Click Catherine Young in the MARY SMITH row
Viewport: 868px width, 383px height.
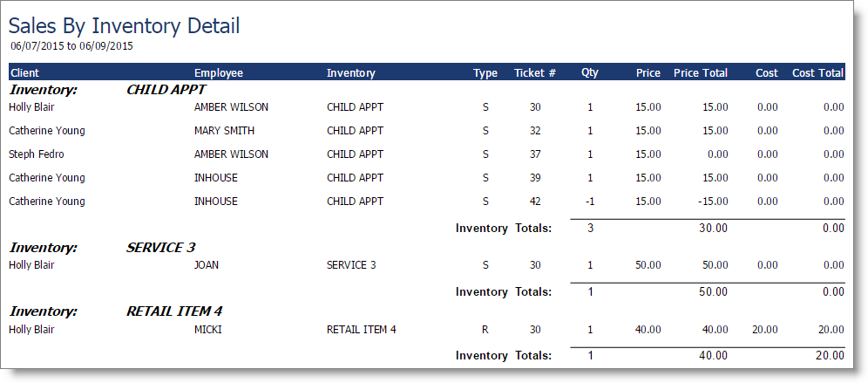(x=47, y=131)
